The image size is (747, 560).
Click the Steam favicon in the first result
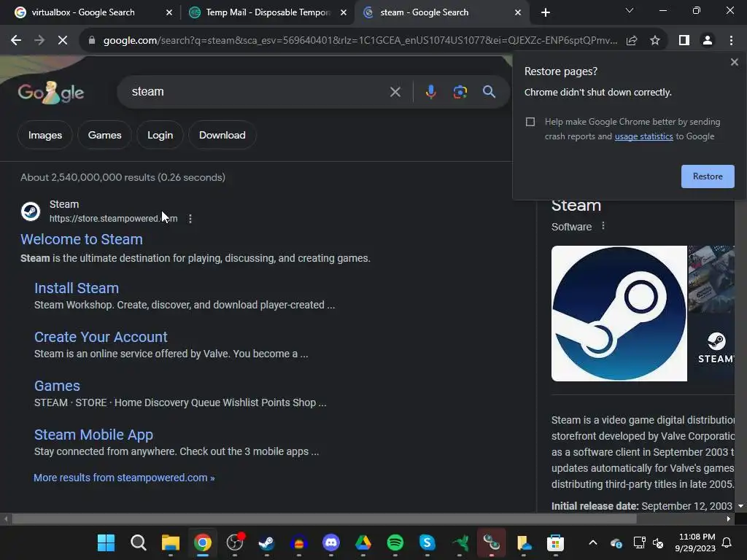tap(31, 211)
